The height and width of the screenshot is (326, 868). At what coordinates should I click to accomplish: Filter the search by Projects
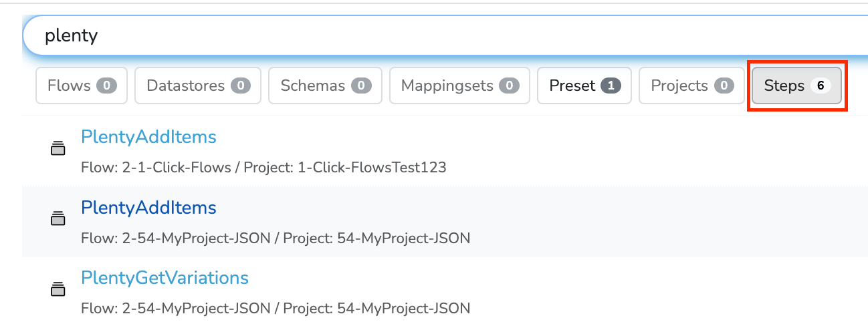pyautogui.click(x=691, y=86)
